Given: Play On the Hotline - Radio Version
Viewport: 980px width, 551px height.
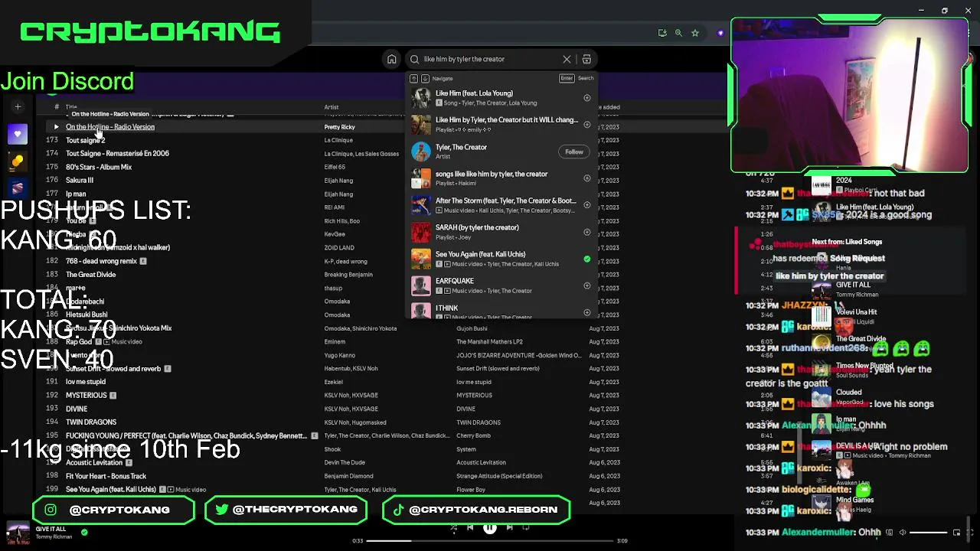Looking at the screenshot, I should click(56, 127).
